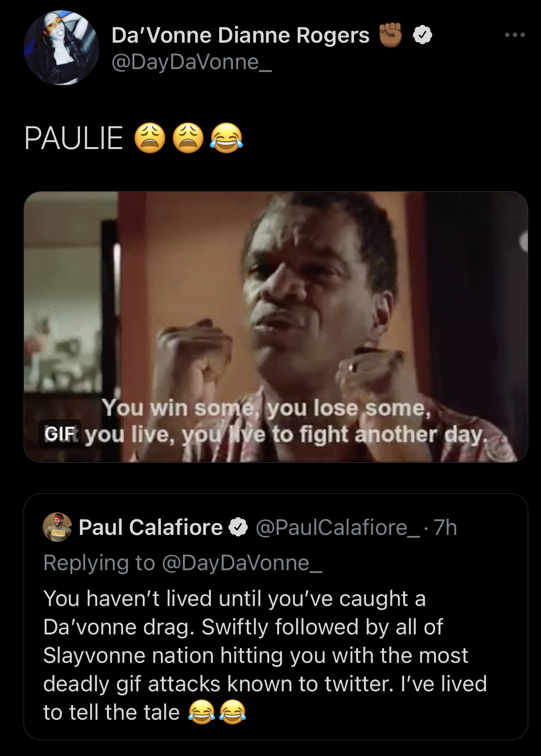This screenshot has height=756, width=541.
Task: Click the 7h timestamp on quoted tweet
Action: pyautogui.click(x=445, y=528)
